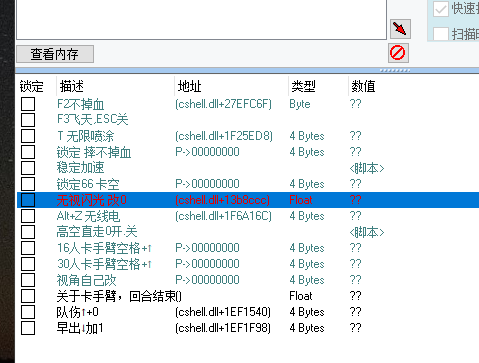Click the red address cshell.dll+13b8ccc
The width and height of the screenshot is (479, 363).
[x=222, y=200]
